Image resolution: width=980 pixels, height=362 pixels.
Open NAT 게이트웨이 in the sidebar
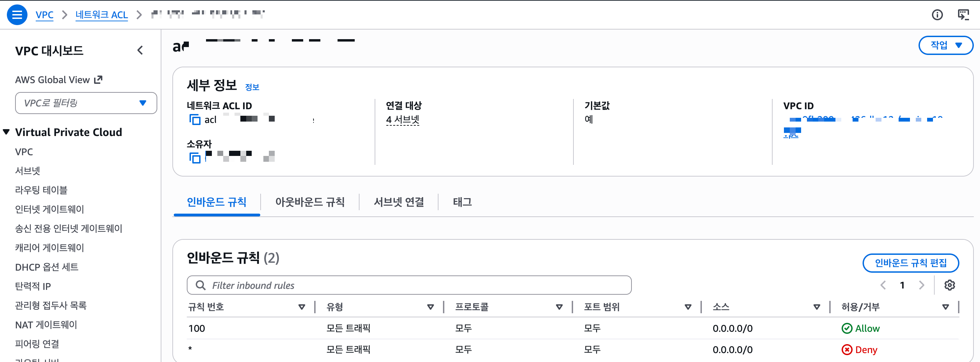(x=46, y=325)
